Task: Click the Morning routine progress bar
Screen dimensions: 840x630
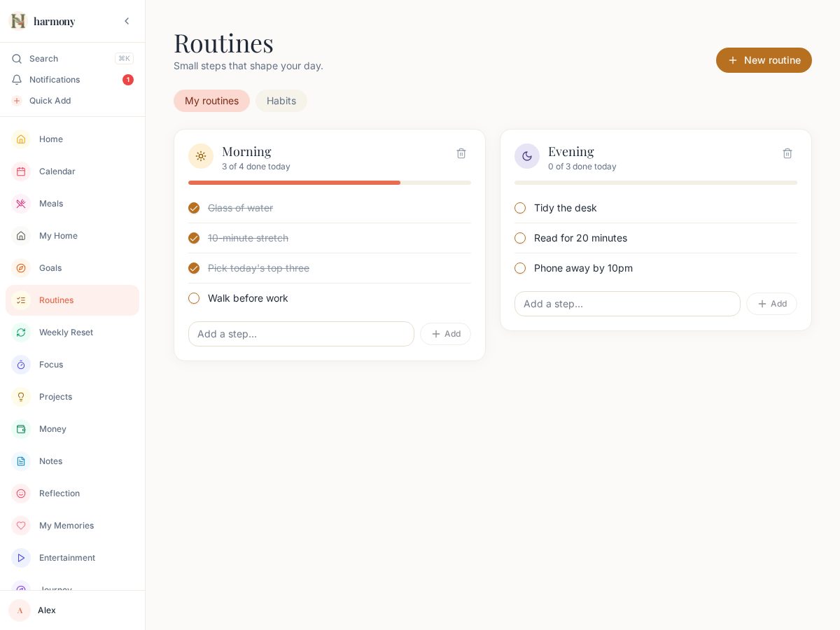Action: point(330,183)
